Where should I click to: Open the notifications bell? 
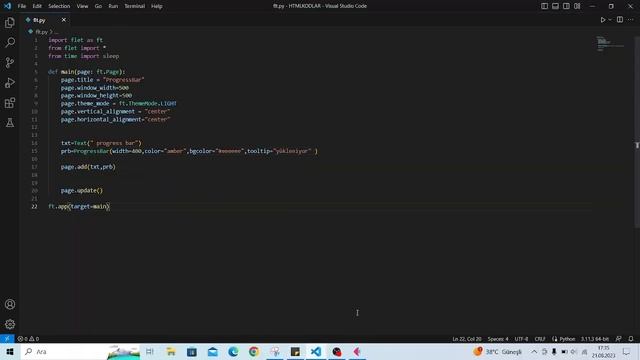click(x=631, y=339)
